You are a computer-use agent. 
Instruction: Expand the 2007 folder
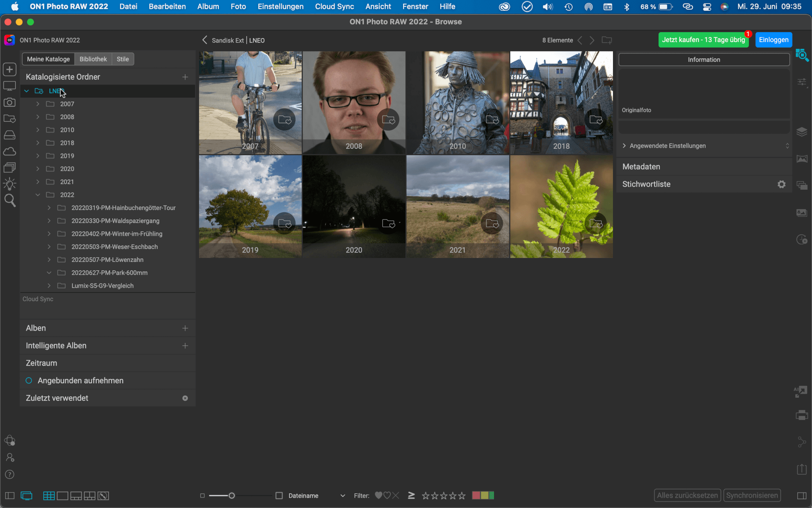[38, 104]
